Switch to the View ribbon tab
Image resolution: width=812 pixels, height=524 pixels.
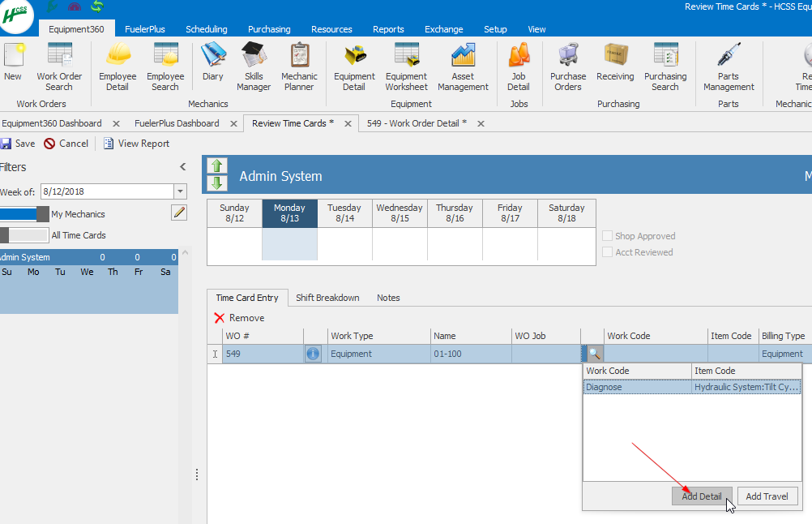tap(536, 29)
